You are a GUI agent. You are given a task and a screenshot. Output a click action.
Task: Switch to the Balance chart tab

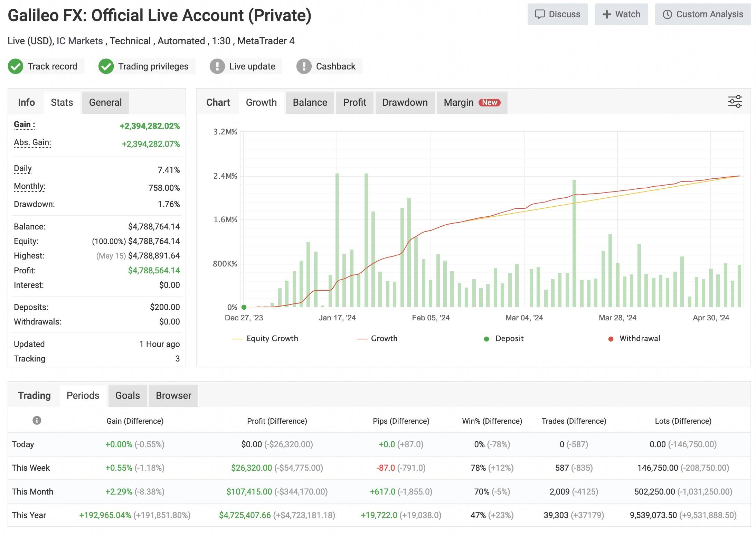point(310,103)
